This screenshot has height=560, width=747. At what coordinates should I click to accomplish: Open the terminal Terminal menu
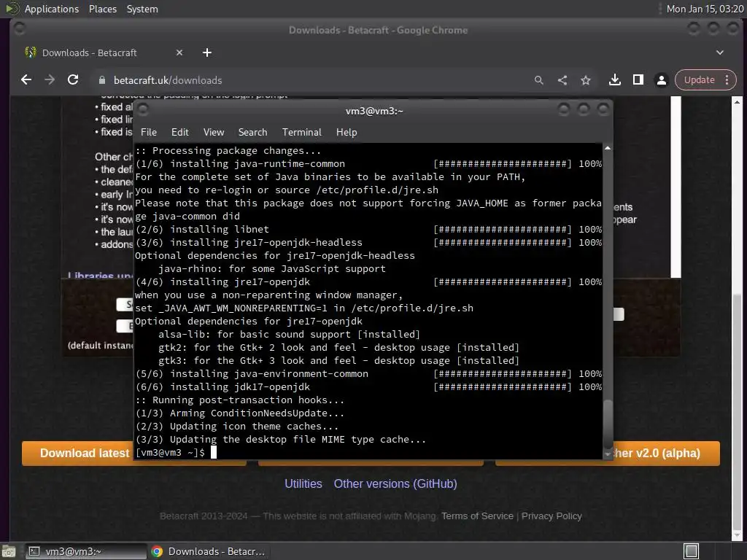[x=301, y=132]
